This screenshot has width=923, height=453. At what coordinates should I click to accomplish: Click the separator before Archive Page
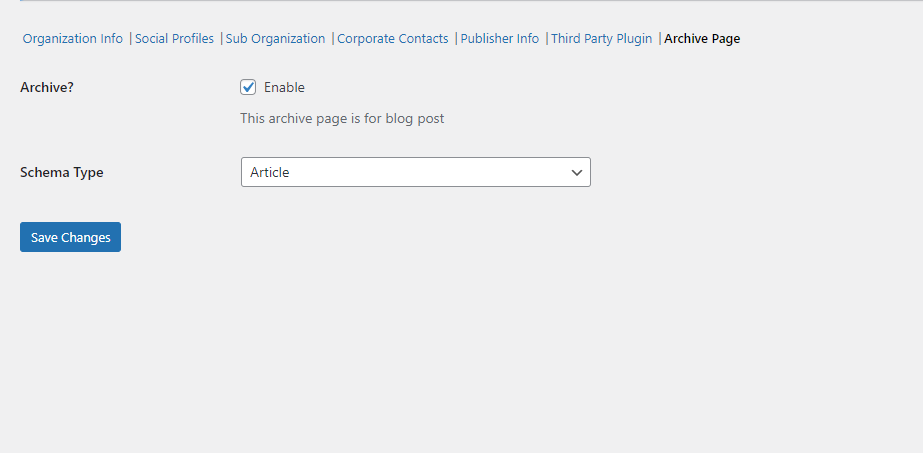(659, 39)
